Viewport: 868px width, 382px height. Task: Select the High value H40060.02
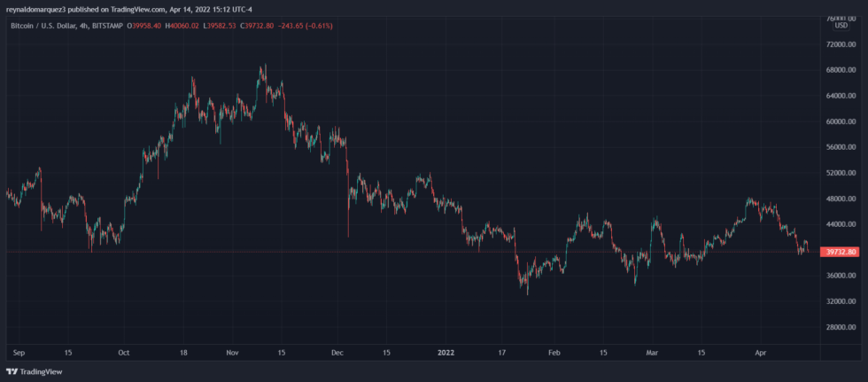click(x=182, y=26)
